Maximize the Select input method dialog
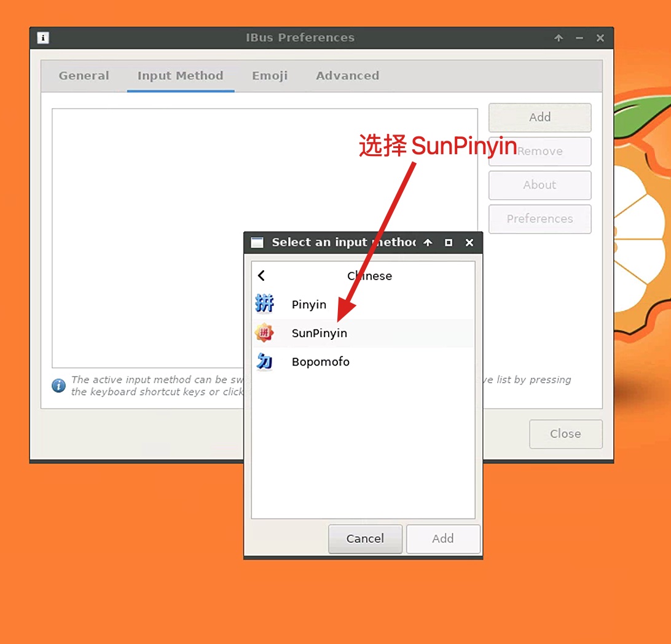Image resolution: width=671 pixels, height=644 pixels. point(449,243)
